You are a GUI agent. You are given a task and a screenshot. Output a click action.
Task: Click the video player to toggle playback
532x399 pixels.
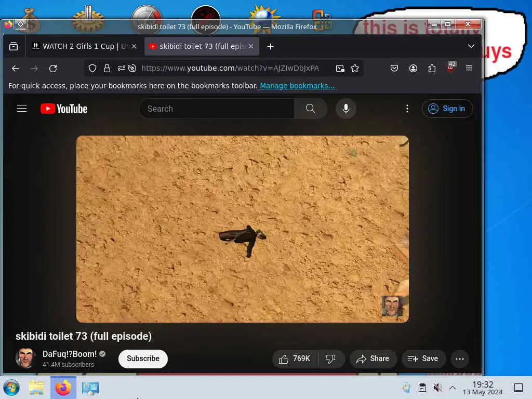point(243,229)
